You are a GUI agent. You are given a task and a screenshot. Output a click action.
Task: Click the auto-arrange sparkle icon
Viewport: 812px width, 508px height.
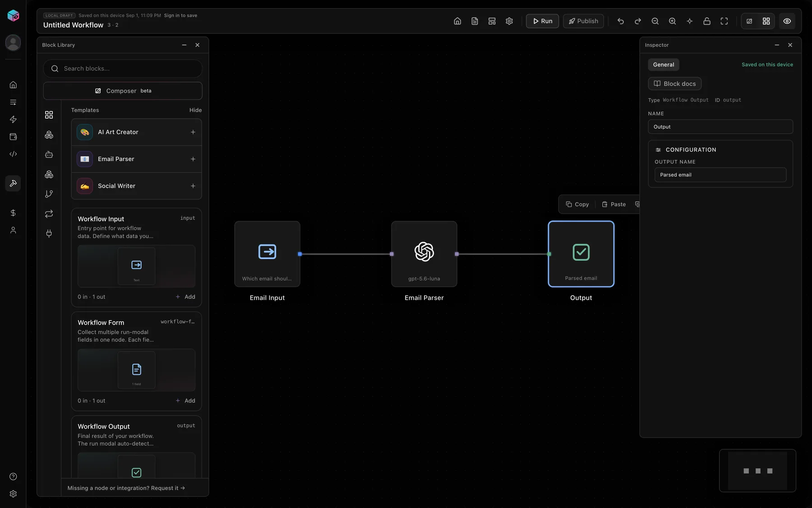(x=690, y=21)
